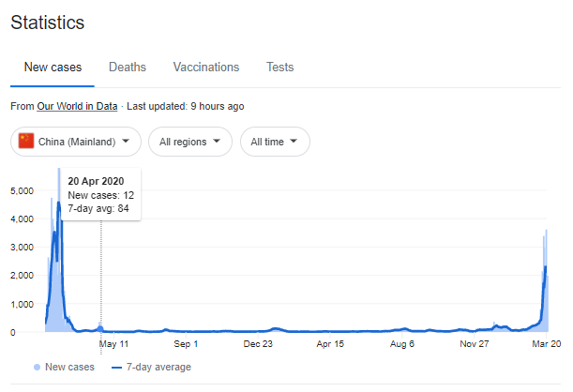Click the China flag icon
Screen dimensions: 573x392
(x=26, y=142)
